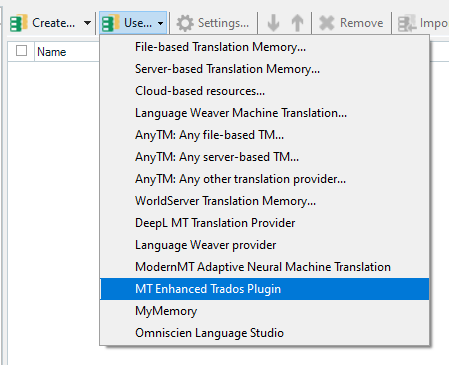Toggle the select-all checkbox beside Name
Viewport: 449px width, 365px height.
(21, 51)
